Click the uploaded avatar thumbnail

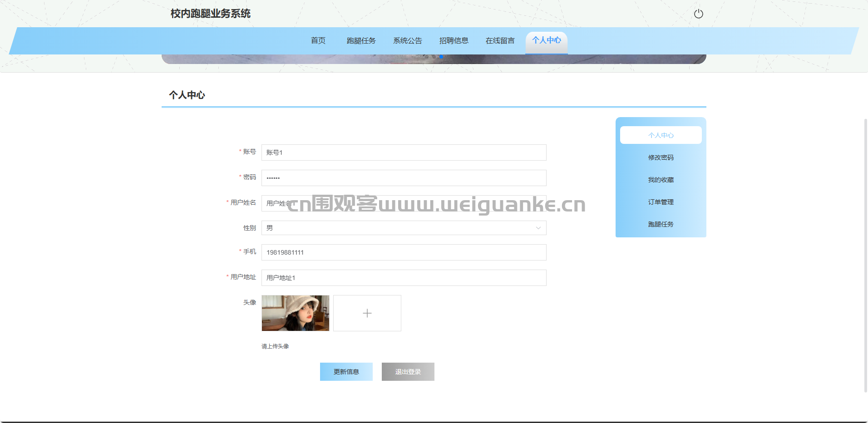[296, 313]
